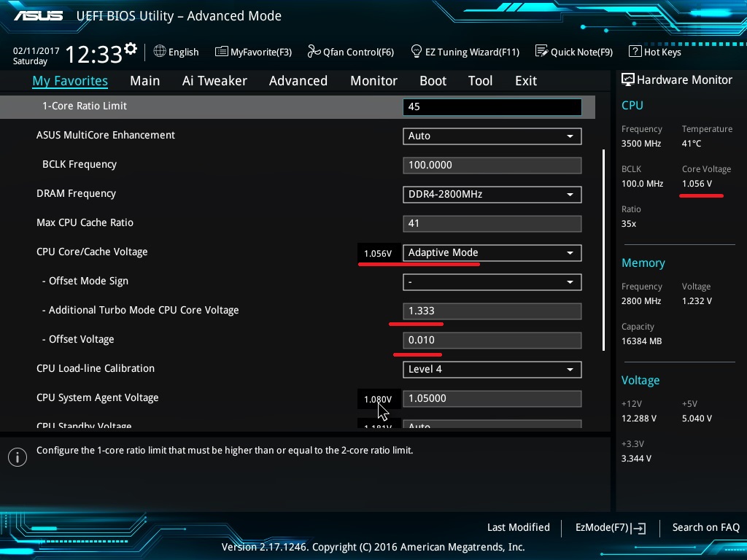Screen dimensions: 747x560
Task: Click the 1.080V System Agent reading
Action: [378, 399]
